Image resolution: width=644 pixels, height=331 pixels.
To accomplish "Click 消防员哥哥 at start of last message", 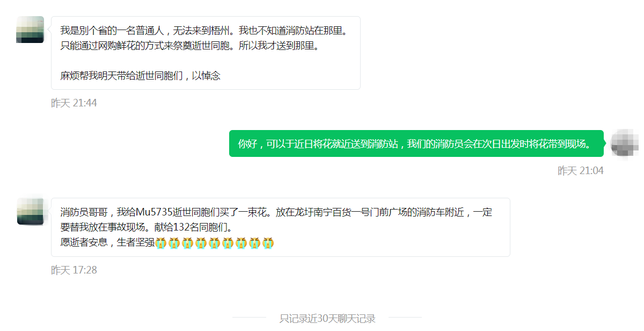I will coord(84,212).
